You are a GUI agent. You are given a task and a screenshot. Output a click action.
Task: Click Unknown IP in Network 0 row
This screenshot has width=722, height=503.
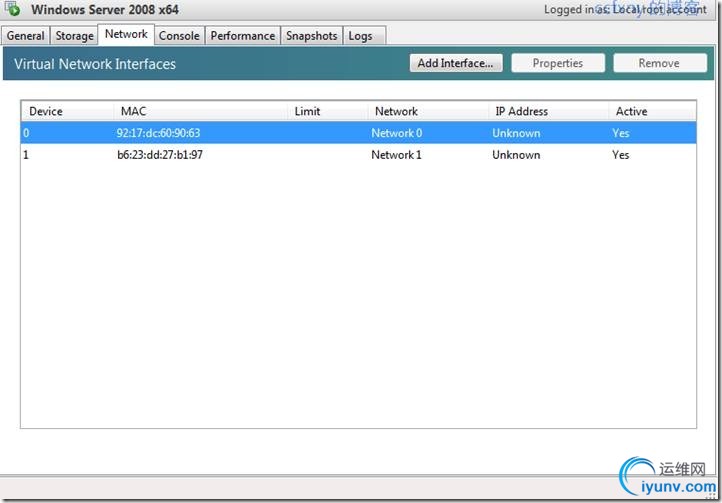point(516,133)
